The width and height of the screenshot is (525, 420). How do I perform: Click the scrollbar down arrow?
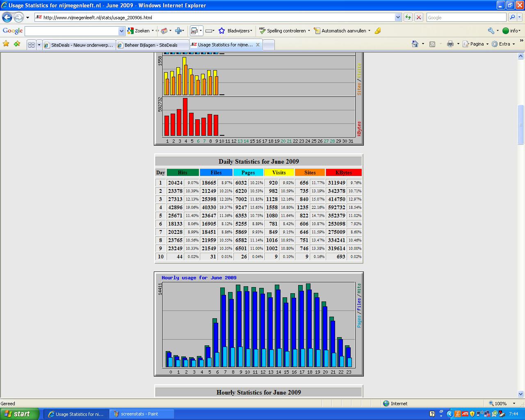point(521,394)
